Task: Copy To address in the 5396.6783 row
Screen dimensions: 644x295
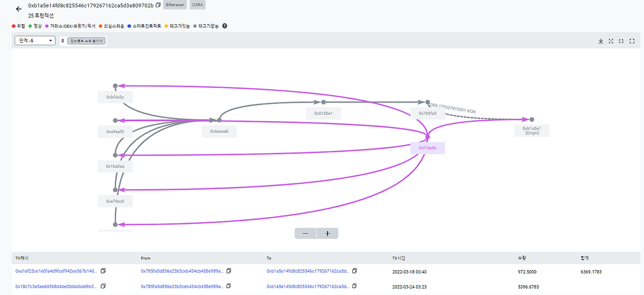Action: click(355, 286)
